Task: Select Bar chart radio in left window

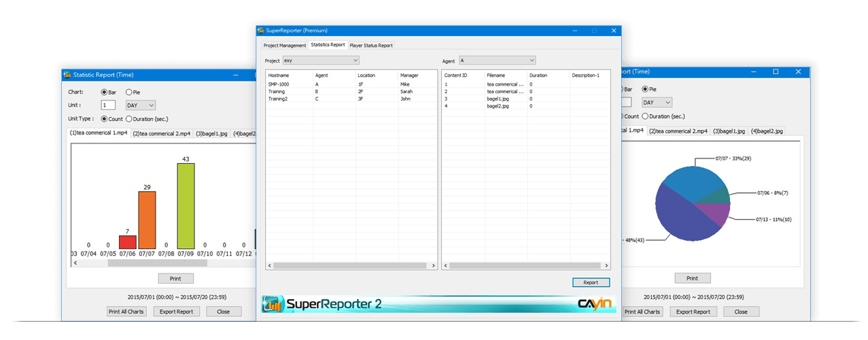Action: (x=104, y=91)
